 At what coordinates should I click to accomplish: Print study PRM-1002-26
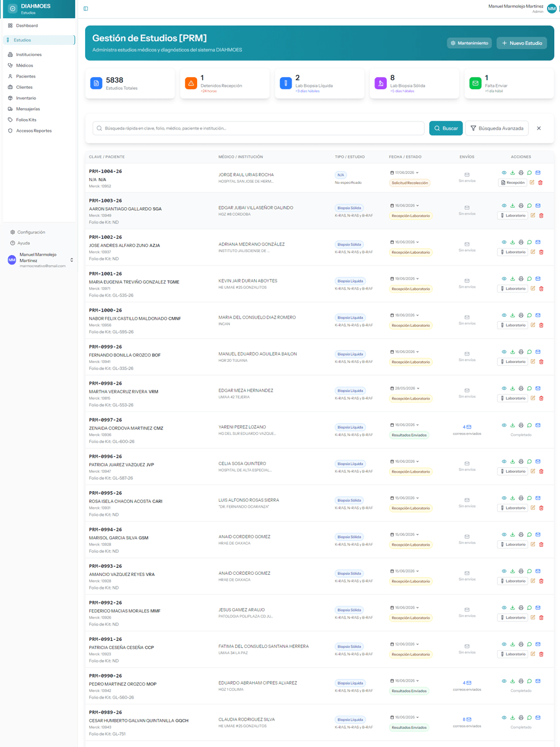[521, 242]
